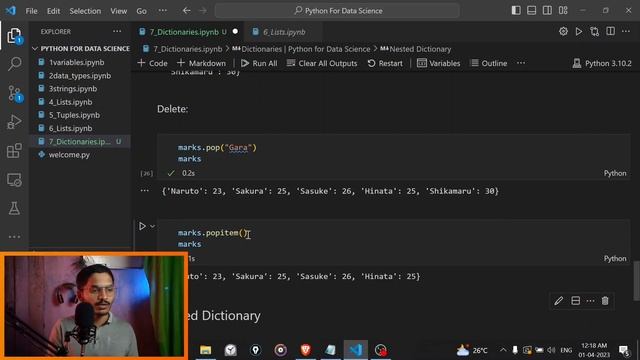This screenshot has height=360, width=640.
Task: Open output actions for the pop cell
Action: click(144, 191)
